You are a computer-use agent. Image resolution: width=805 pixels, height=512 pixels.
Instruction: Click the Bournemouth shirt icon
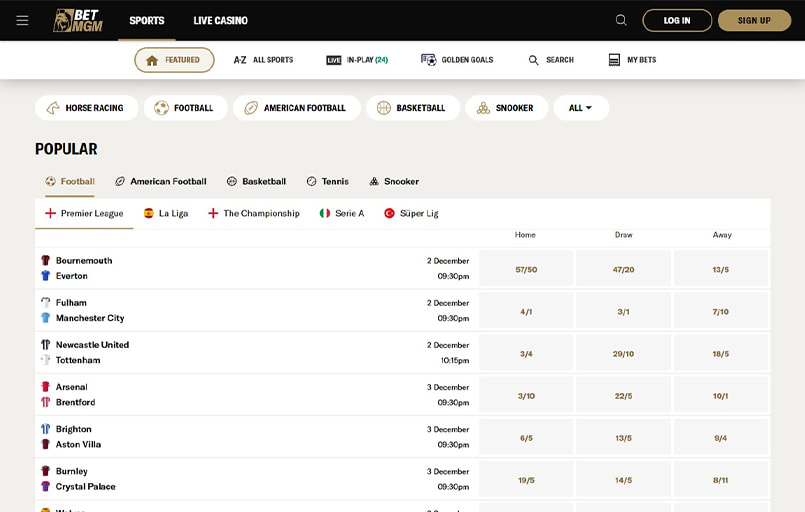[46, 260]
